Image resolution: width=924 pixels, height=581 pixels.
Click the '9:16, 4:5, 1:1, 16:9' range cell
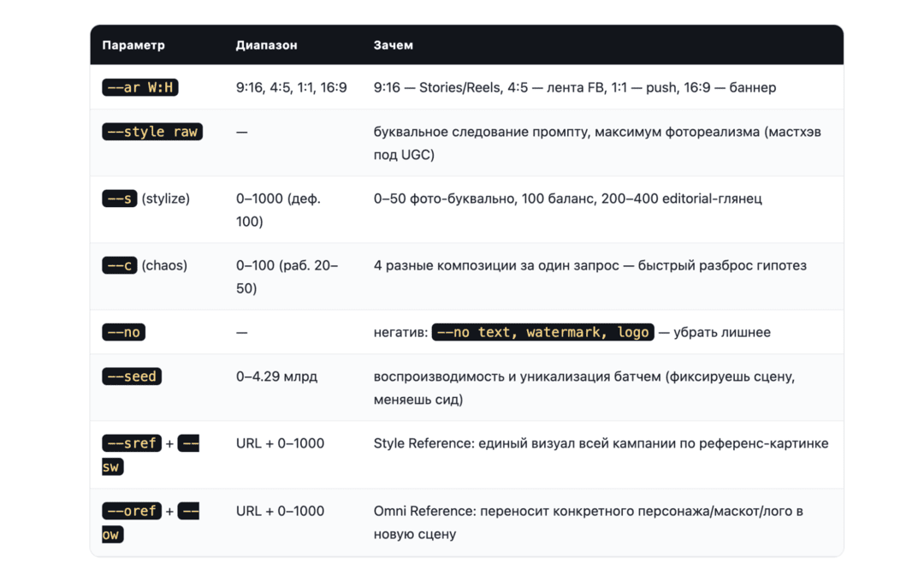coord(291,87)
